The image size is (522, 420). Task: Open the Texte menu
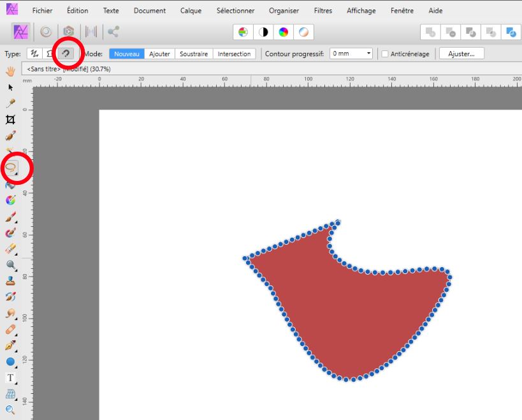pyautogui.click(x=111, y=11)
